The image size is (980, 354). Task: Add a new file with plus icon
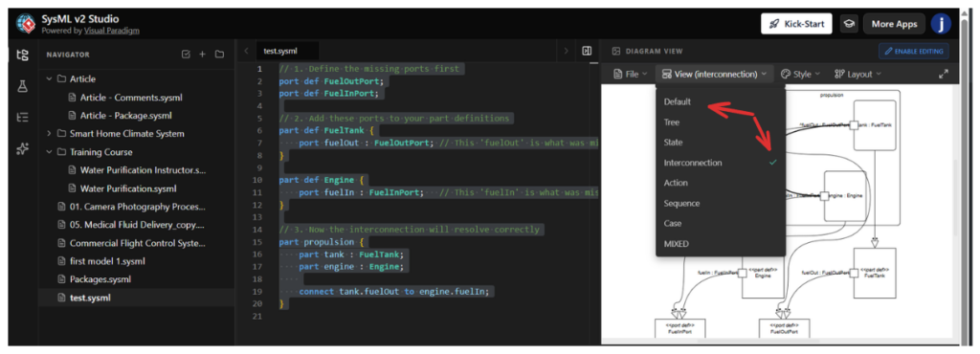tap(202, 55)
